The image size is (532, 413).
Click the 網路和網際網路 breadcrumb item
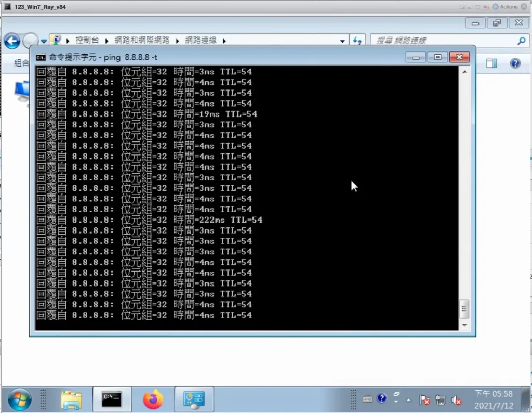point(142,41)
